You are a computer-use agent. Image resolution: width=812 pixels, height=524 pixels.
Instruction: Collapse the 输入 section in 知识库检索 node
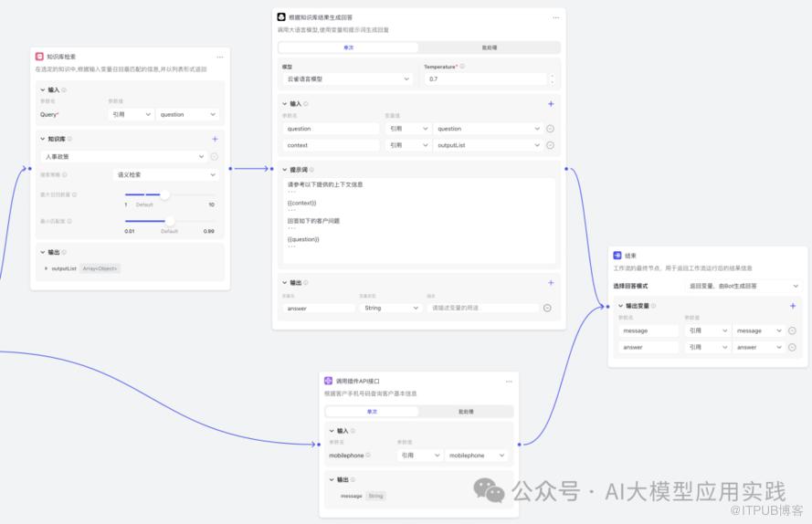click(x=43, y=89)
